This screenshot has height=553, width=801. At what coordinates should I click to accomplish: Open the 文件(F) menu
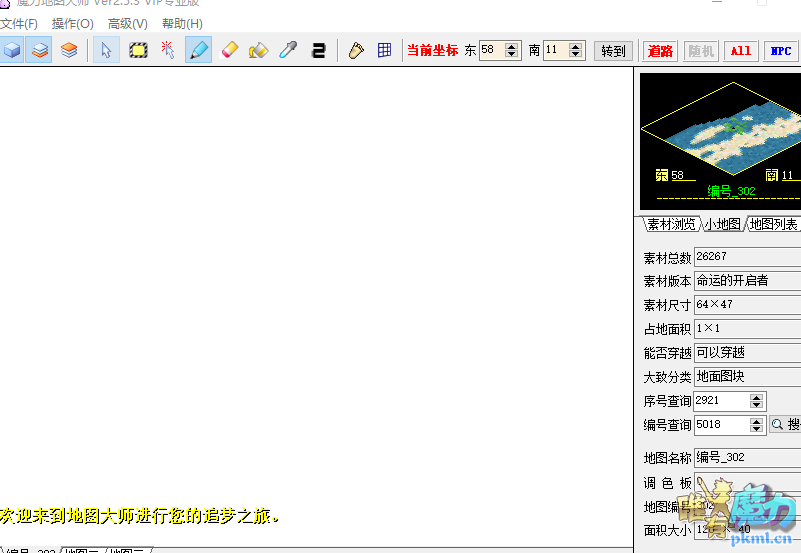point(19,24)
